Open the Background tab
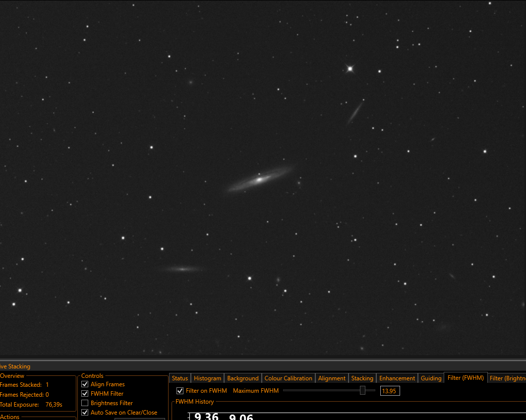 coord(242,378)
